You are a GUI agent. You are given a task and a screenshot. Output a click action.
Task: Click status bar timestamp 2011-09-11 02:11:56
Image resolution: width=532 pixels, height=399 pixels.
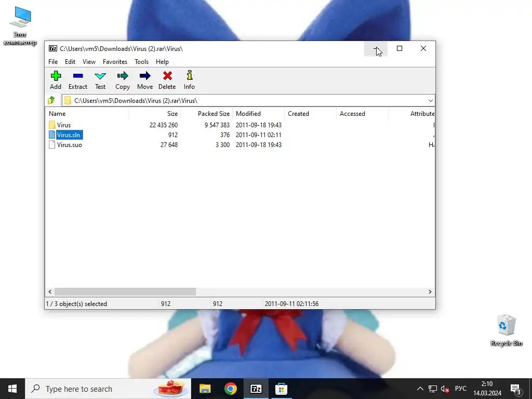click(x=291, y=303)
